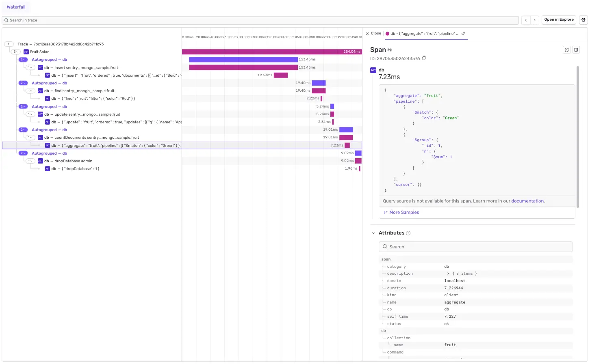Click the .NET icon on find sentry_mongo_sample.fruit row
The height and width of the screenshot is (364, 590).
coord(40,91)
